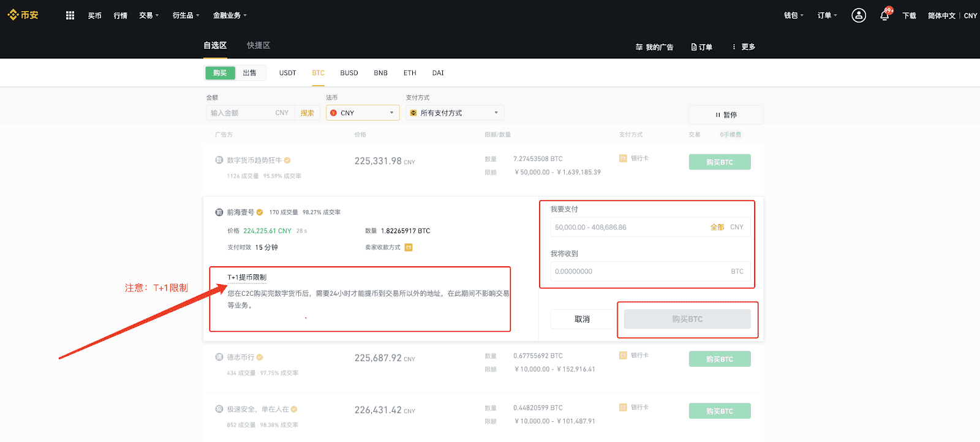Select the BTC coin tab
The height and width of the screenshot is (442, 980).
point(318,73)
